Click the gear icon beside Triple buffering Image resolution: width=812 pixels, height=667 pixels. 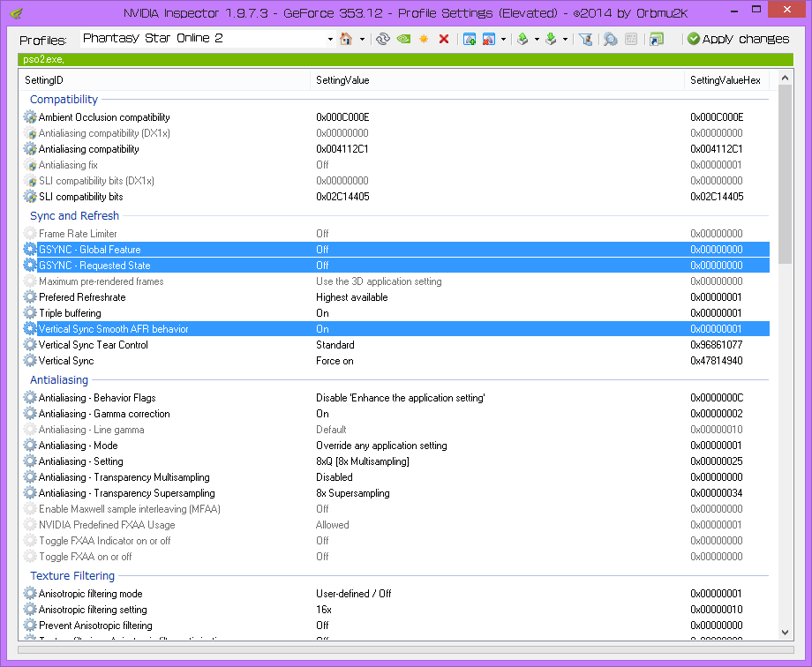[x=30, y=313]
